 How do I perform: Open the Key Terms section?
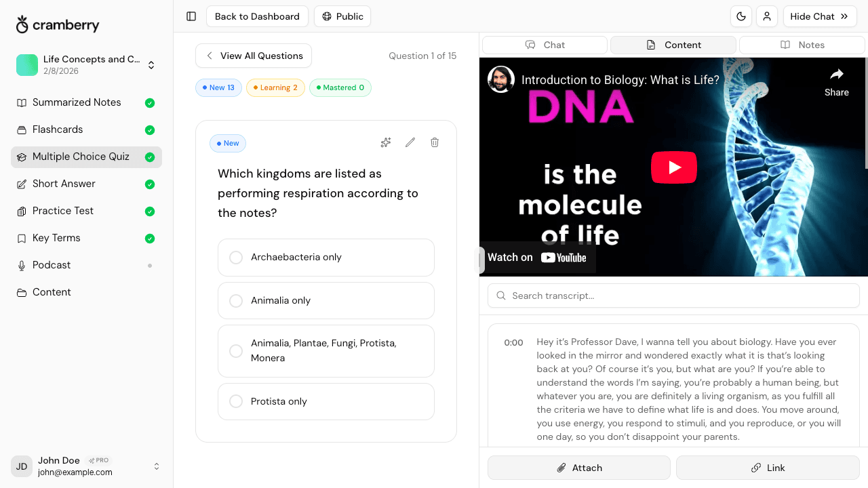point(56,238)
